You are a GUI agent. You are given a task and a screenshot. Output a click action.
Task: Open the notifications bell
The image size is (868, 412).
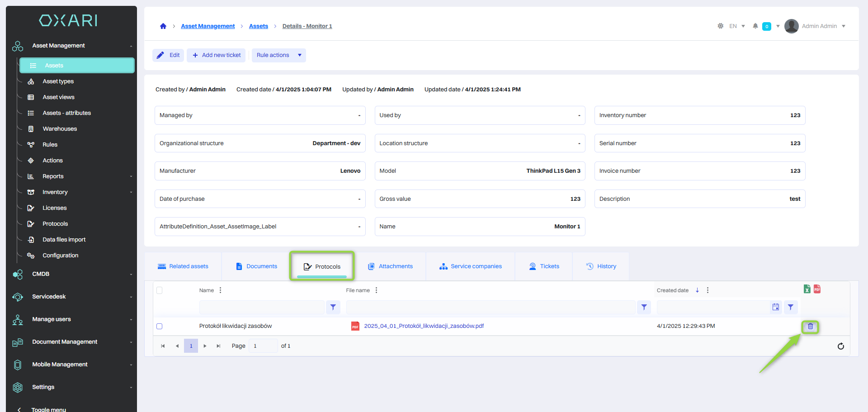(x=755, y=26)
